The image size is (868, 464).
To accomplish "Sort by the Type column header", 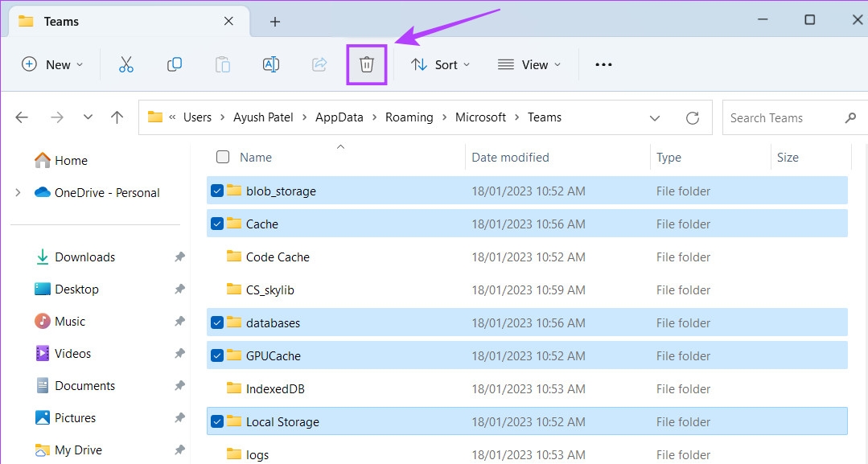I will coord(668,158).
